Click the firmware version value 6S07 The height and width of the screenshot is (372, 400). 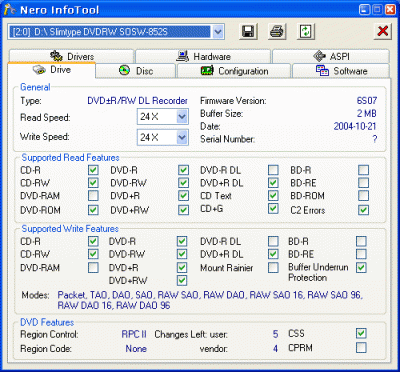tap(366, 101)
